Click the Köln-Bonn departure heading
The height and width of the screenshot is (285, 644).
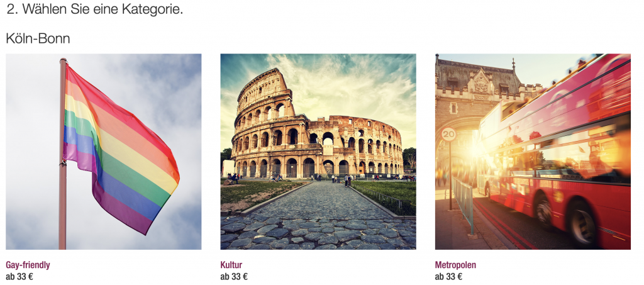click(x=38, y=38)
